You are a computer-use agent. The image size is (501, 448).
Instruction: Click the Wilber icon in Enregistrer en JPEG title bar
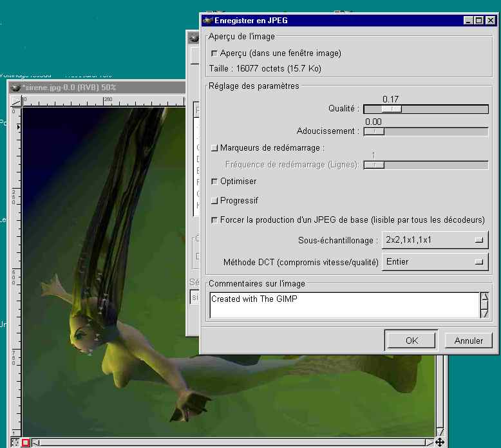208,21
